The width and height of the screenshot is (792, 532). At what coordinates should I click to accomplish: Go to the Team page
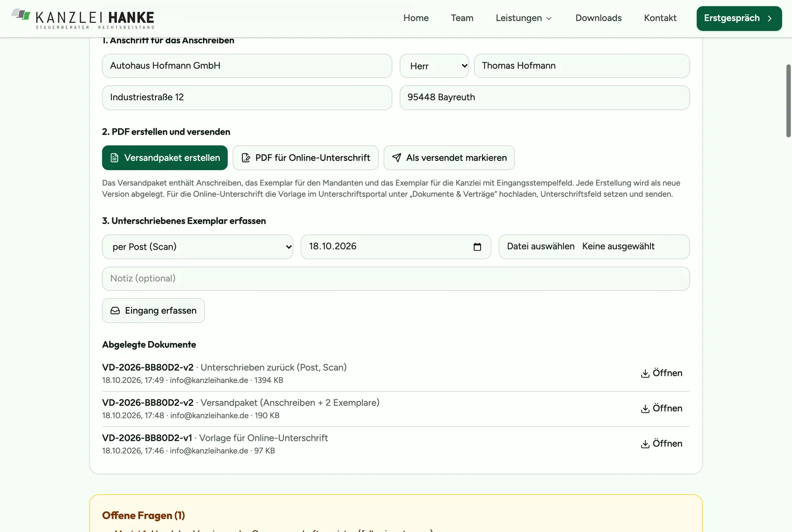coord(462,18)
